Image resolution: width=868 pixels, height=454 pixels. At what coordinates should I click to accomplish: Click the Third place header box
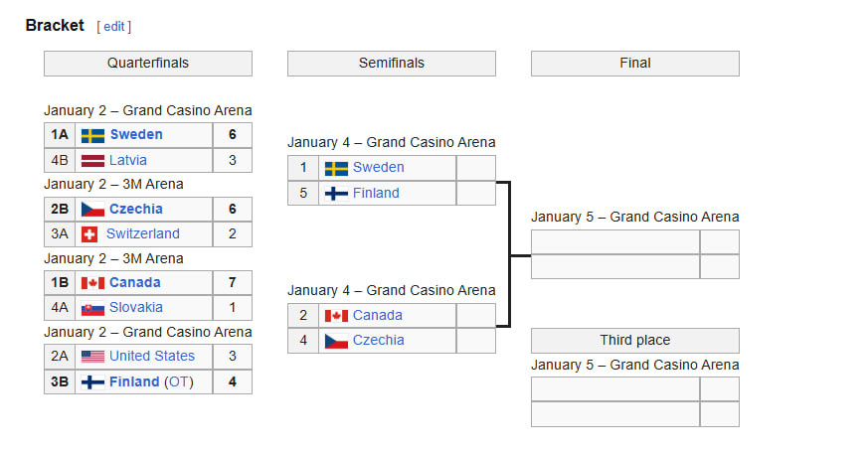click(635, 341)
